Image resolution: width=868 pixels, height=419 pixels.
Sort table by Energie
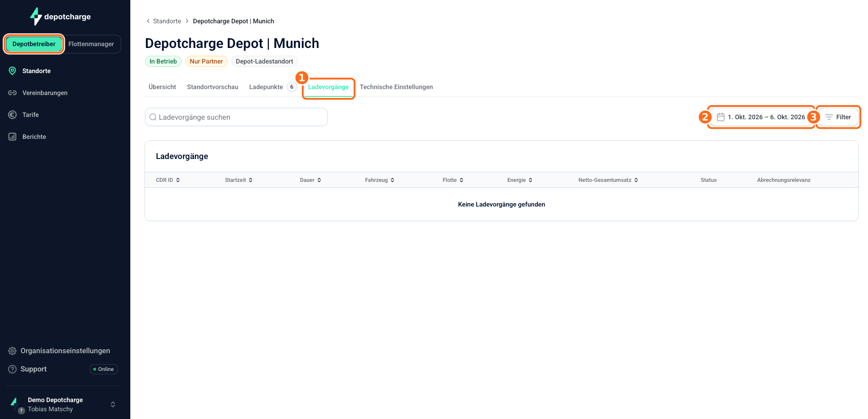pos(520,180)
